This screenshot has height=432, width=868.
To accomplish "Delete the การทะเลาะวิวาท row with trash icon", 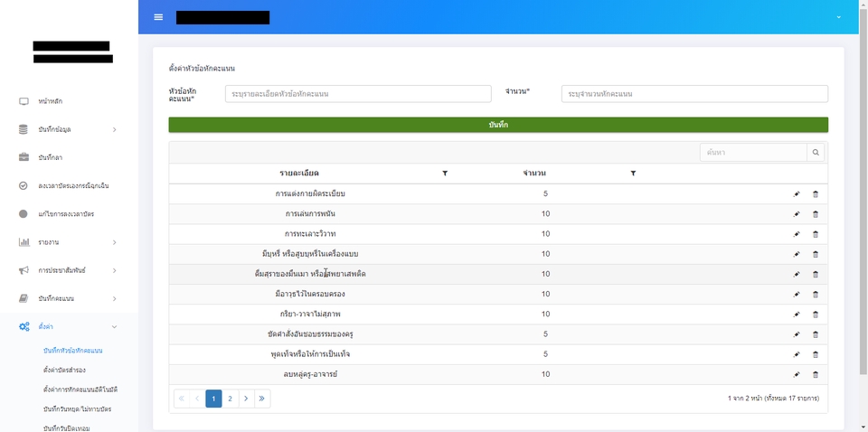I will click(x=816, y=234).
